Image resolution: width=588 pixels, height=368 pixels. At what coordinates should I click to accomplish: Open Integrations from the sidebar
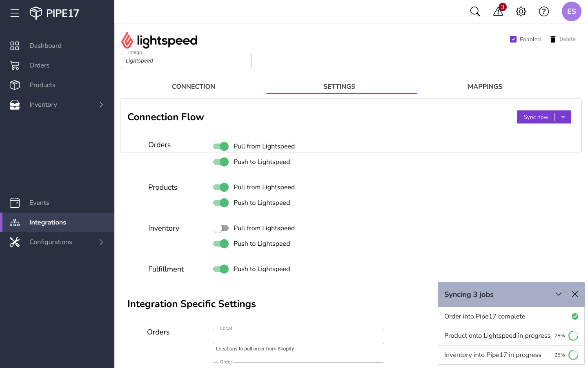[x=48, y=222]
